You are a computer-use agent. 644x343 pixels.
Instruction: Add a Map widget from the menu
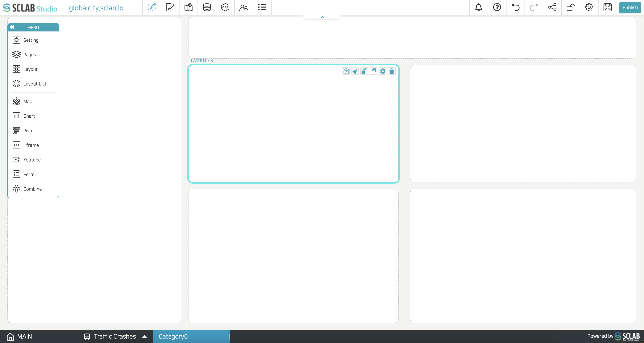33,101
